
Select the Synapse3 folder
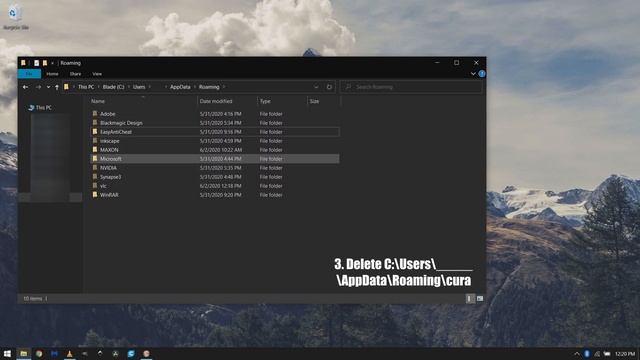(214, 177)
